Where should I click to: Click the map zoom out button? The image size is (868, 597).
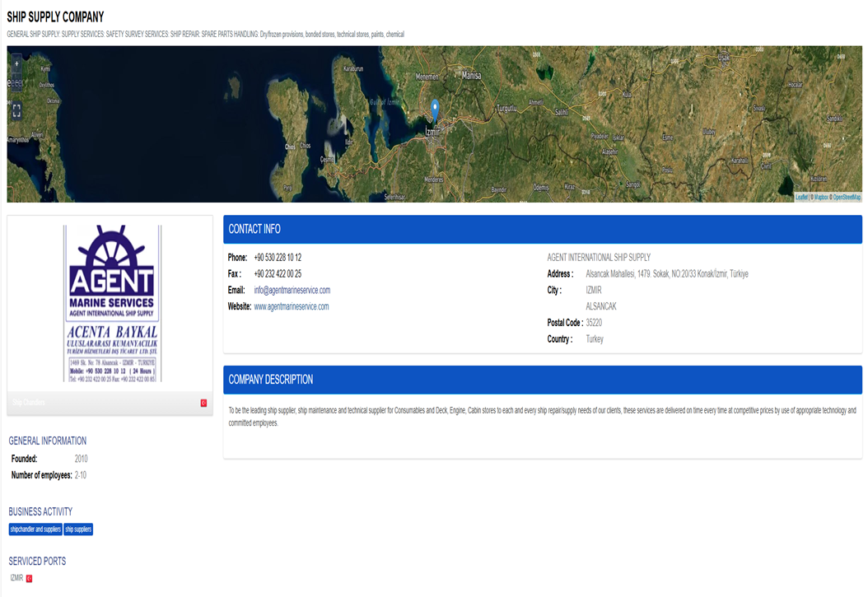pyautogui.click(x=16, y=83)
